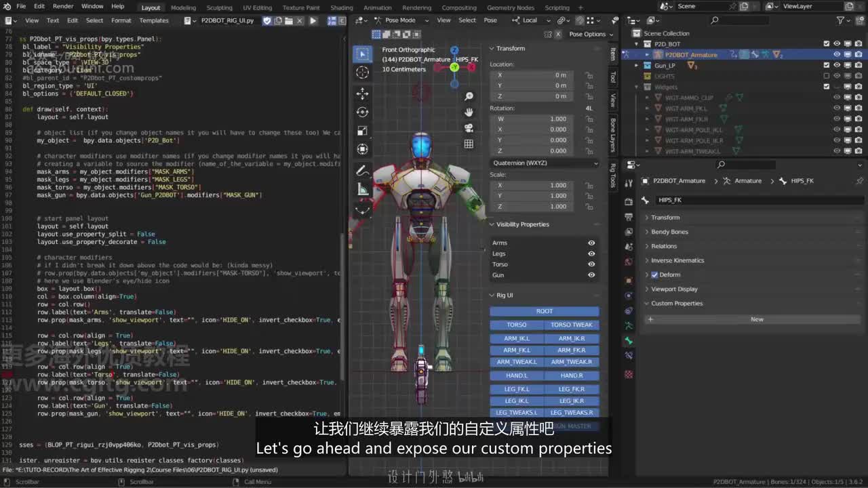Switch to the Shading workspace tab
868x488 pixels.
click(342, 7)
